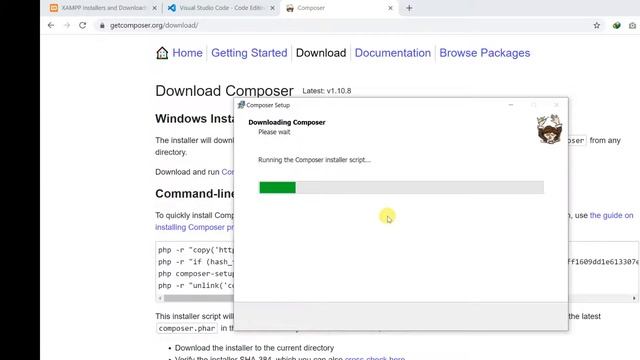Click the camera extension icon
640x360 pixels.
[632, 25]
